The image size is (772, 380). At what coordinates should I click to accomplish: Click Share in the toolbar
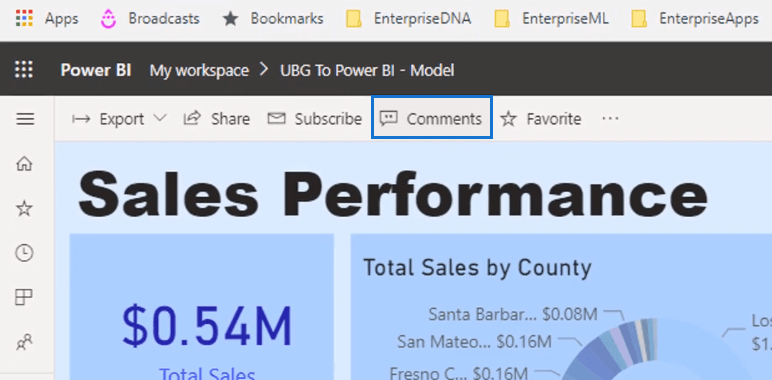point(217,119)
